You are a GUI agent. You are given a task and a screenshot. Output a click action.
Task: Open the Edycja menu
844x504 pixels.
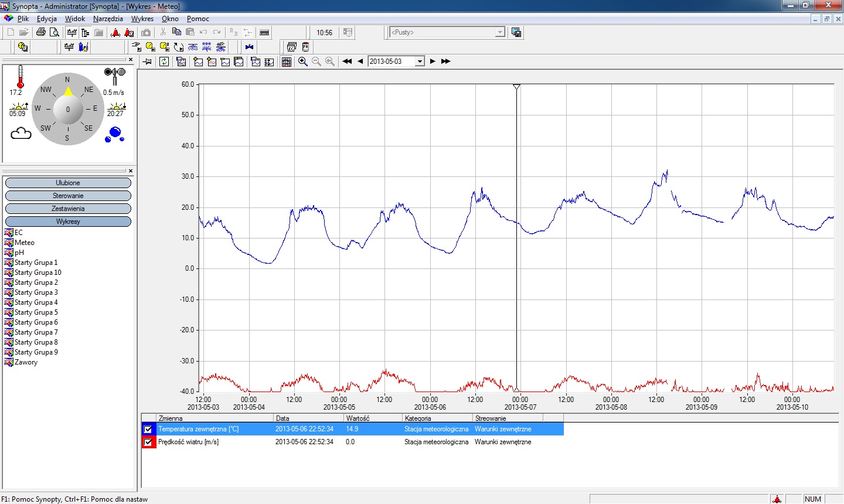tap(47, 19)
